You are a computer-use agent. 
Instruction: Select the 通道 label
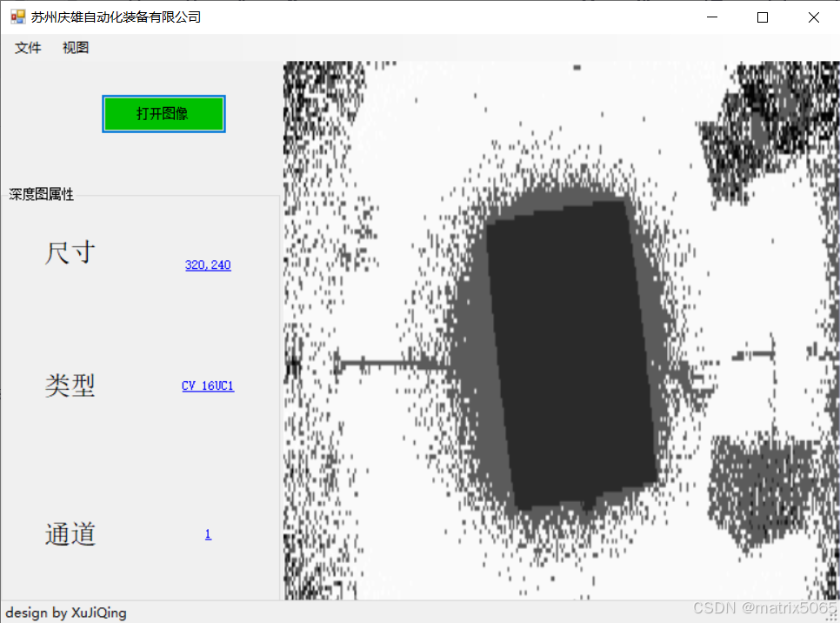(70, 534)
